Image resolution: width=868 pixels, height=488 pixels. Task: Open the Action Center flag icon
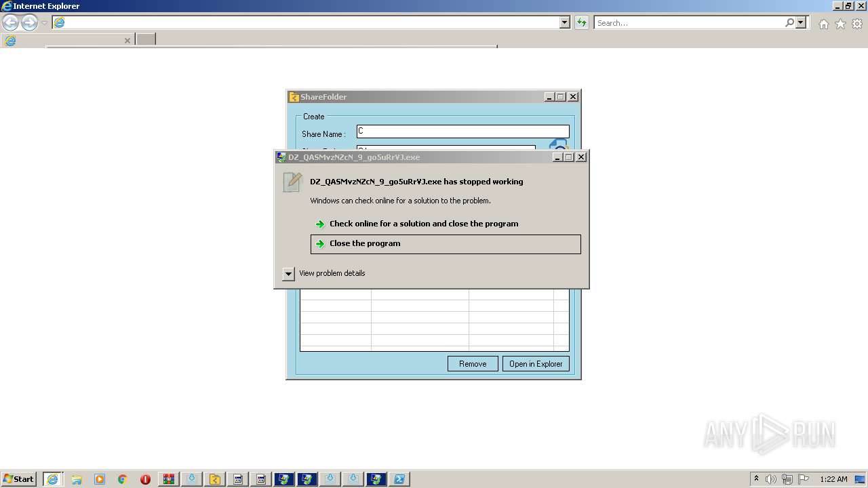804,479
